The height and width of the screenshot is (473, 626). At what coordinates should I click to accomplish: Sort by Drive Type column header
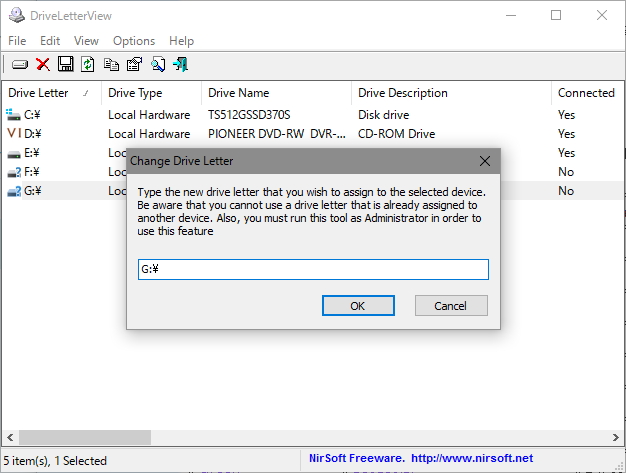click(x=152, y=93)
